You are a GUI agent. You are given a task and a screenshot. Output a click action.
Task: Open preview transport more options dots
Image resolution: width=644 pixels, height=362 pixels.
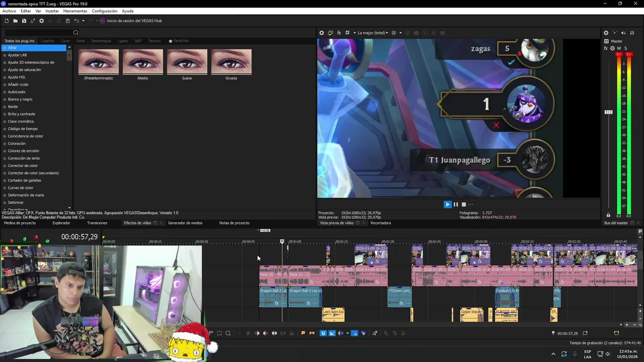[x=471, y=204]
